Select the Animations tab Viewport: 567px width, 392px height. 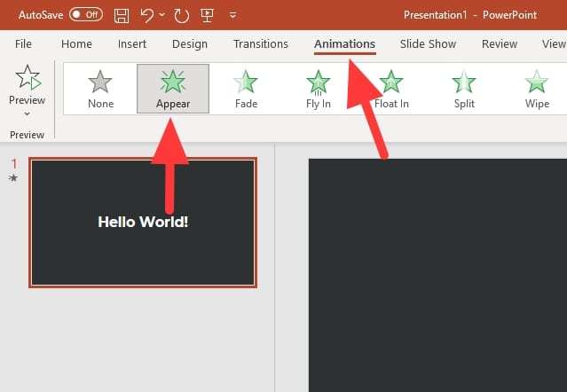[344, 44]
